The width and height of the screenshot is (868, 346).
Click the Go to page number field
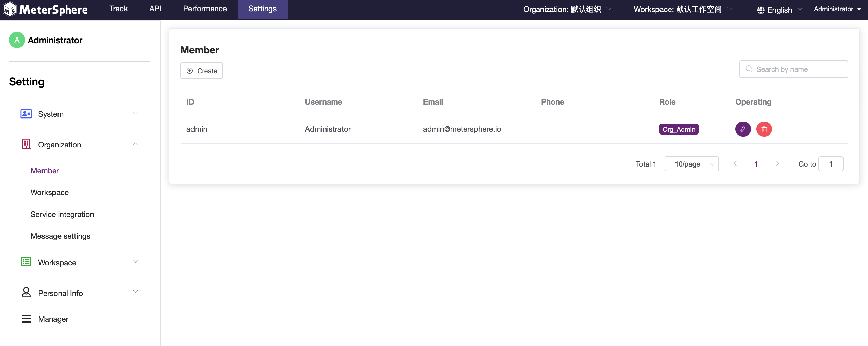[831, 164]
